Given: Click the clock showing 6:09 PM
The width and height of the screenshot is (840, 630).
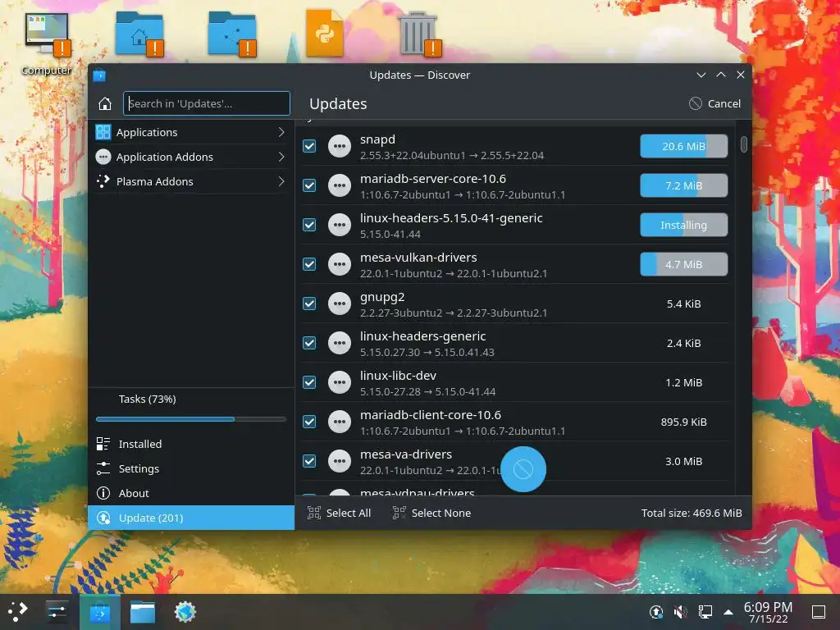Looking at the screenshot, I should [768, 612].
